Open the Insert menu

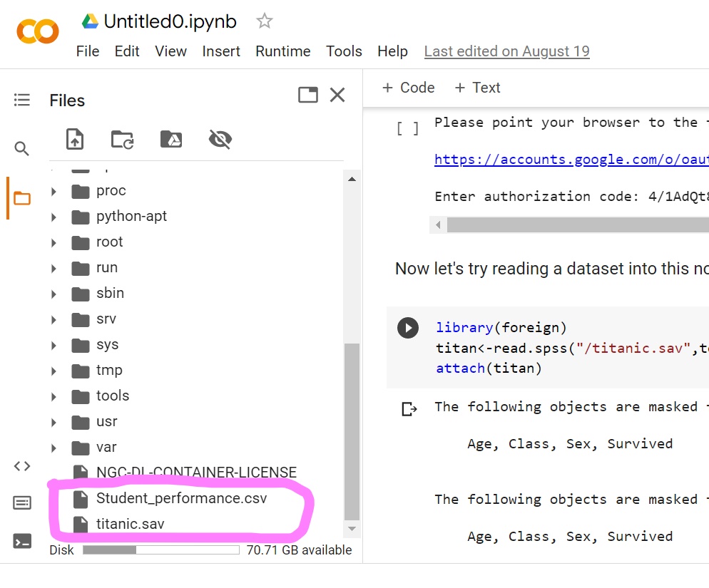coord(221,51)
